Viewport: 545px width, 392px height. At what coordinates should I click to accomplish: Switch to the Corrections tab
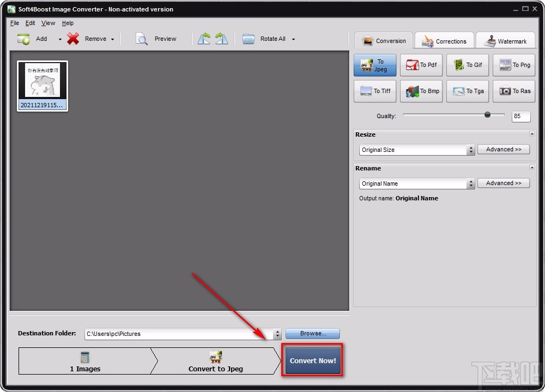coord(444,41)
